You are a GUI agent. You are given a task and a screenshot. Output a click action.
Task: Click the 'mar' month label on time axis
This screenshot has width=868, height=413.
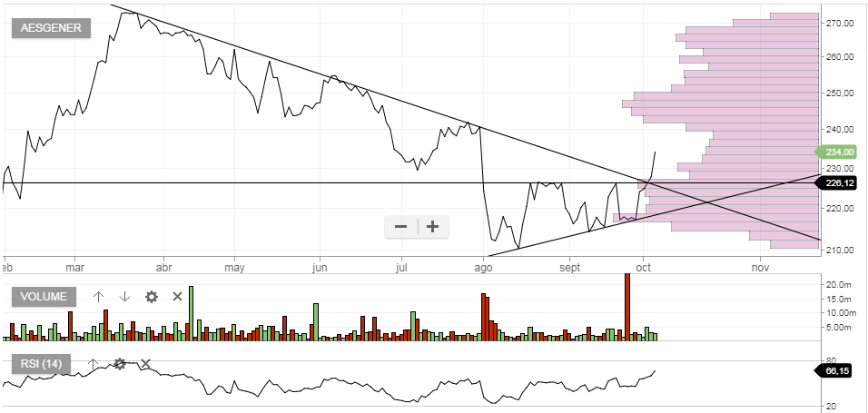coord(74,268)
